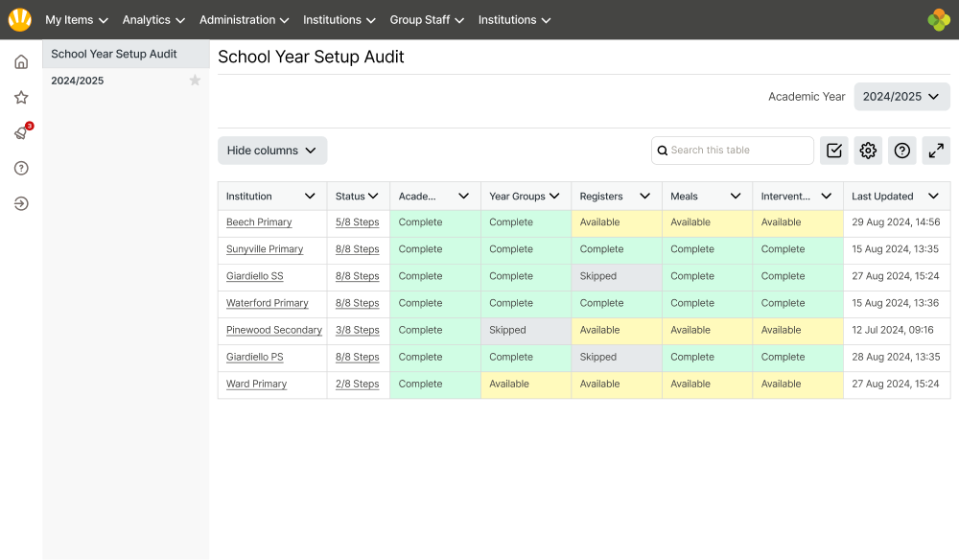
Task: Change the Academic Year 2024/2025 selector
Action: [901, 96]
